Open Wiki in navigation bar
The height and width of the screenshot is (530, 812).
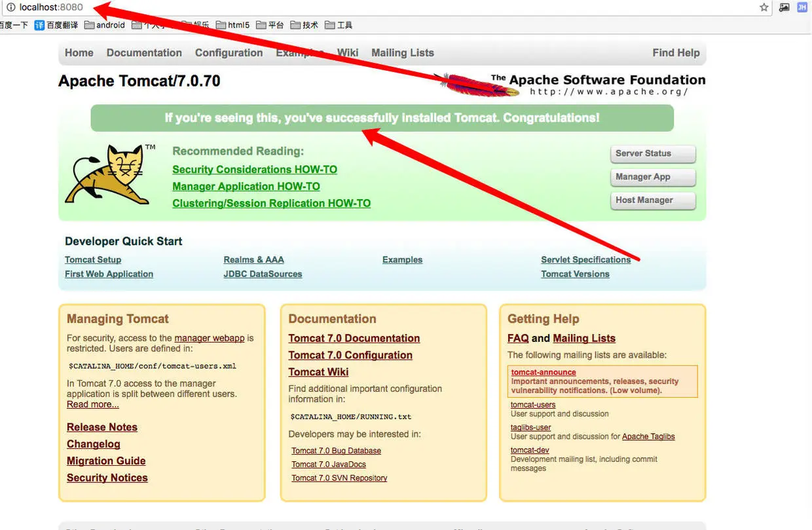(x=348, y=53)
